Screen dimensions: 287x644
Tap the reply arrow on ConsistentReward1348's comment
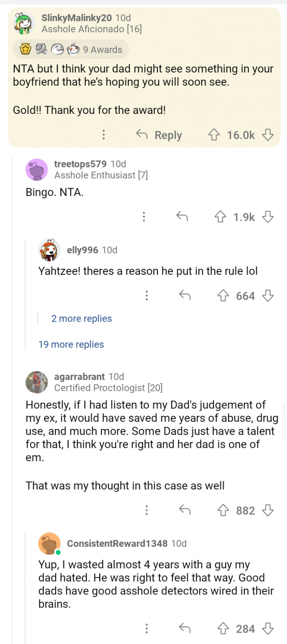pos(185,628)
